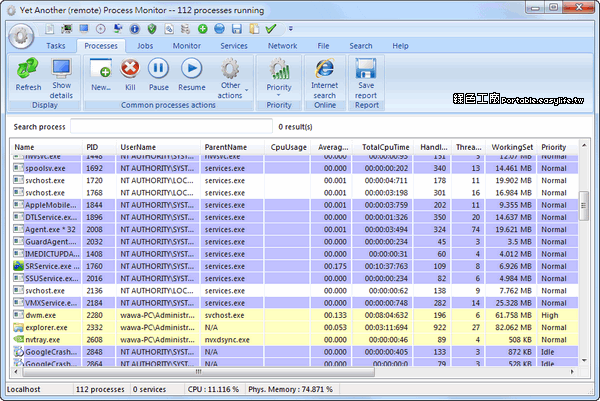Sort by the CpuUsage column header
This screenshot has width=600, height=401.
click(x=287, y=147)
